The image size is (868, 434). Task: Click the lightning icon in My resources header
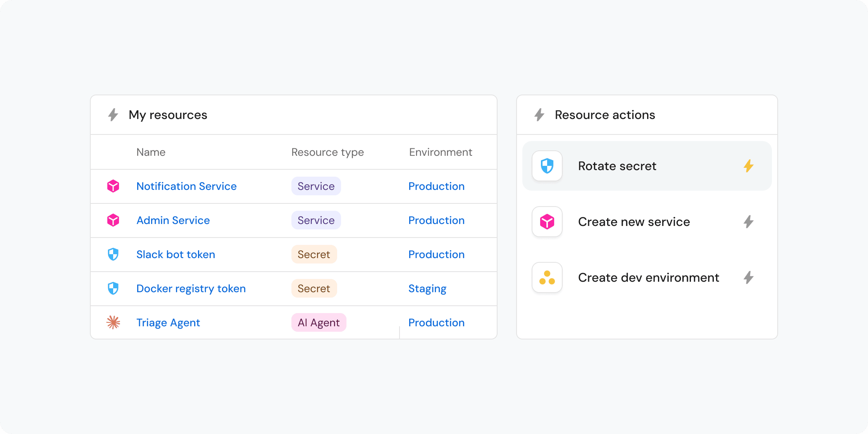pos(113,115)
